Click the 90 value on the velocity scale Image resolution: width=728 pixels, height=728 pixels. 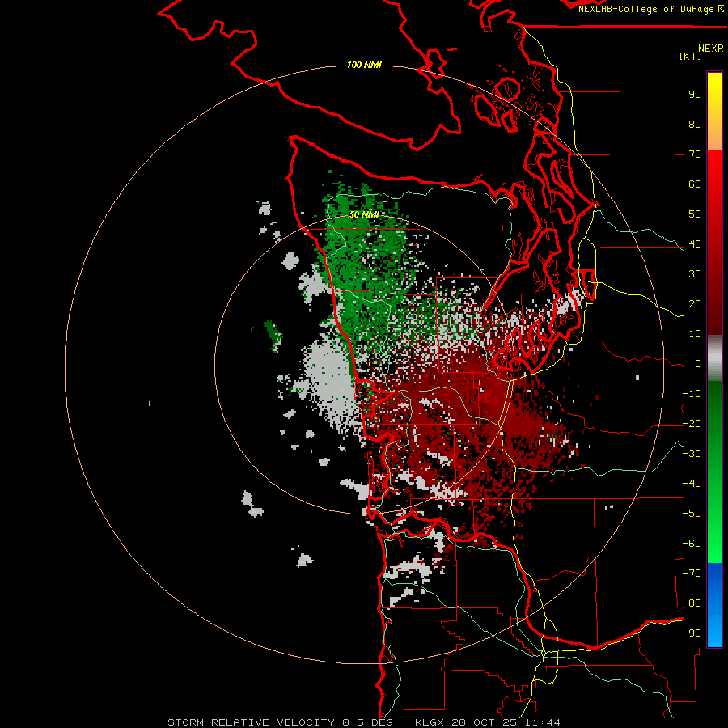click(695, 95)
